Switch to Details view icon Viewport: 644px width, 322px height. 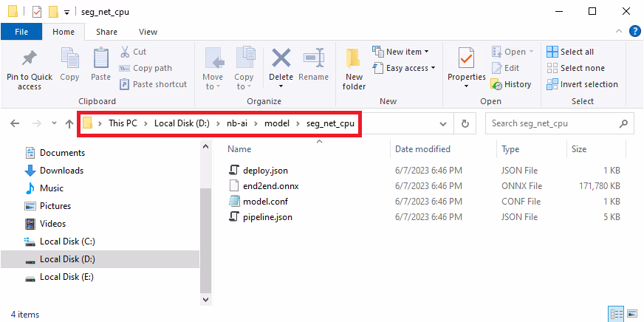[617, 315]
